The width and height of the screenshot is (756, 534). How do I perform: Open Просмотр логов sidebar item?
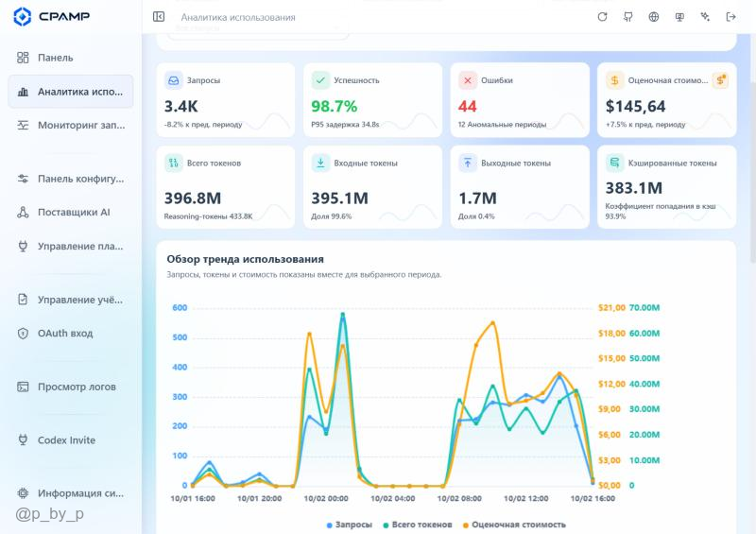[x=71, y=387]
